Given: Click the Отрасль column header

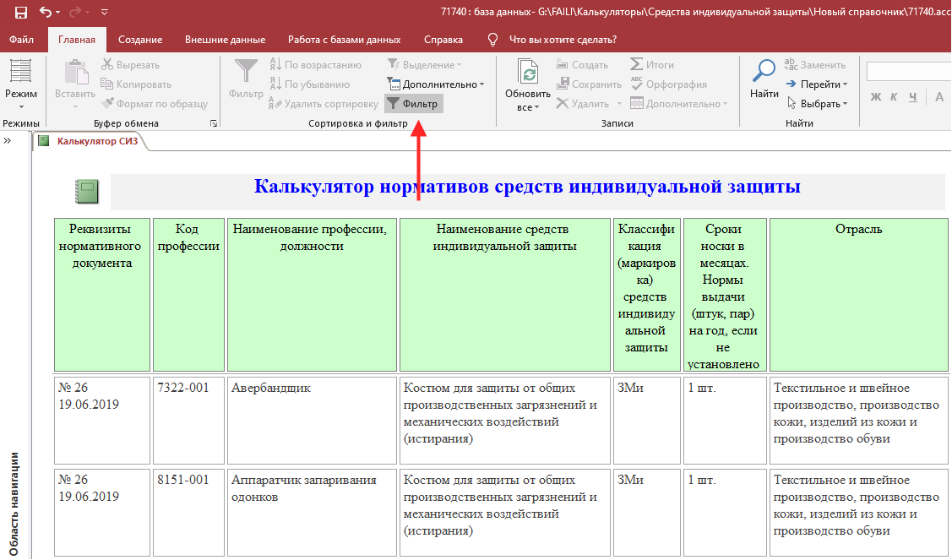Looking at the screenshot, I should pos(858,295).
